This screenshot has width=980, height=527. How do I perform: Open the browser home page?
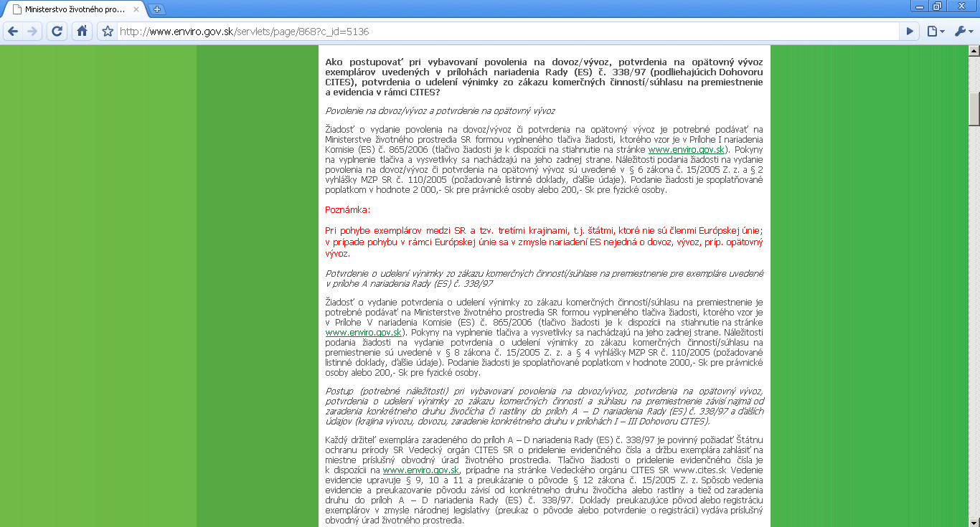(x=83, y=32)
